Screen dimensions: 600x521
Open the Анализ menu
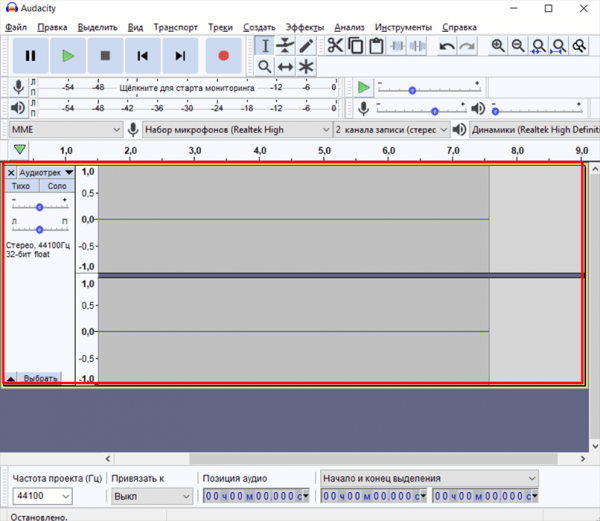point(349,27)
